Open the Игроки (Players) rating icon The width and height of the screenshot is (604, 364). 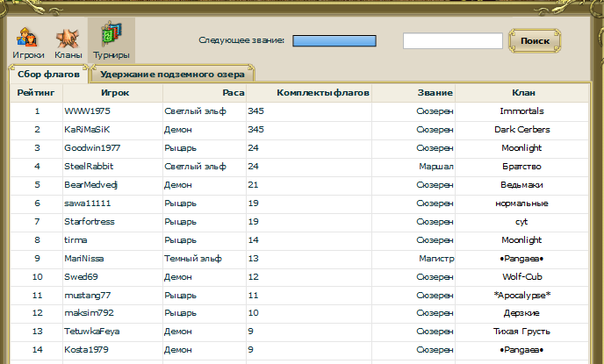tap(28, 40)
